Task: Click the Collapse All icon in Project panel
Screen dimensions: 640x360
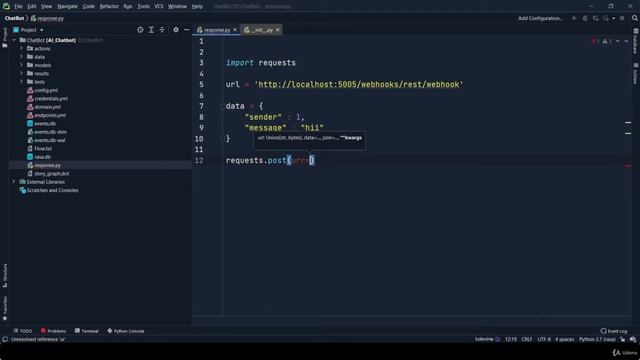Action: click(162, 30)
